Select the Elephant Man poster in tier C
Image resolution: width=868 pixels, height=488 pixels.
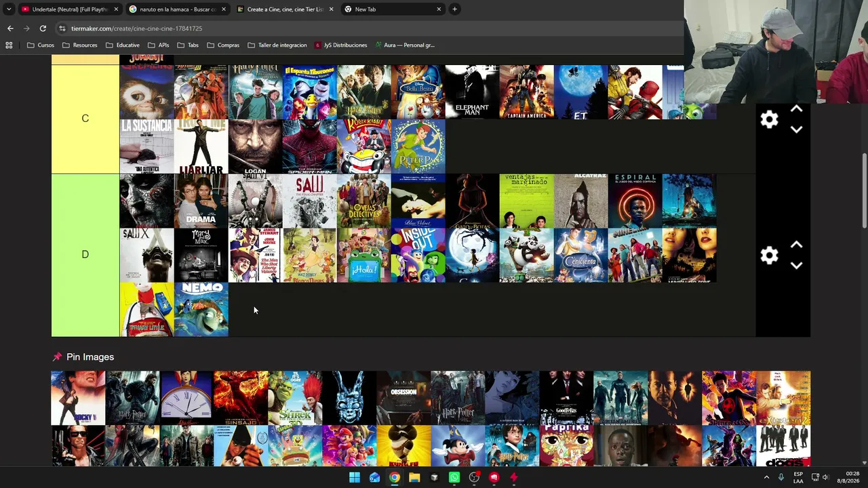(472, 92)
